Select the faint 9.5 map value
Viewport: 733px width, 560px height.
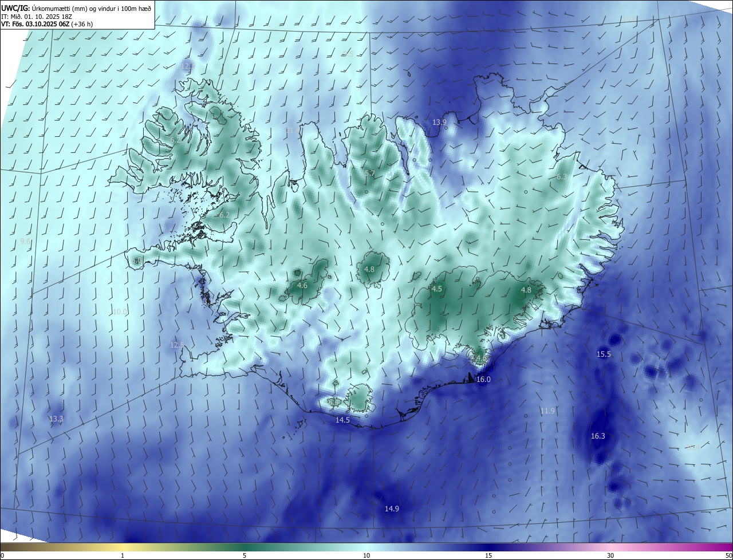click(348, 54)
